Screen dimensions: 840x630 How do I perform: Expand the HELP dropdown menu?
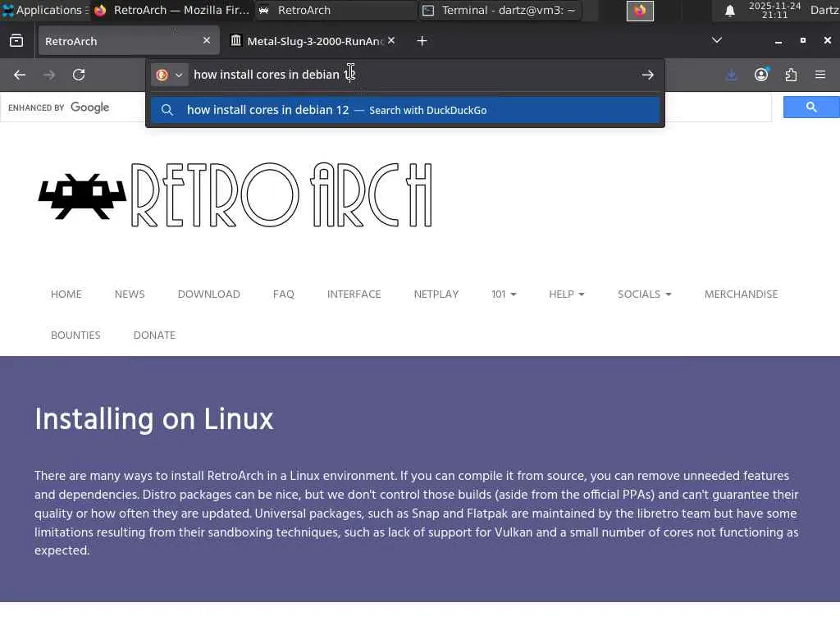(566, 294)
